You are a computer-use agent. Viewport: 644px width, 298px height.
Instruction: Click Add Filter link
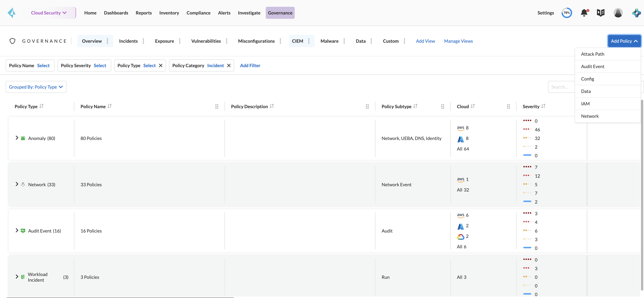pos(250,65)
